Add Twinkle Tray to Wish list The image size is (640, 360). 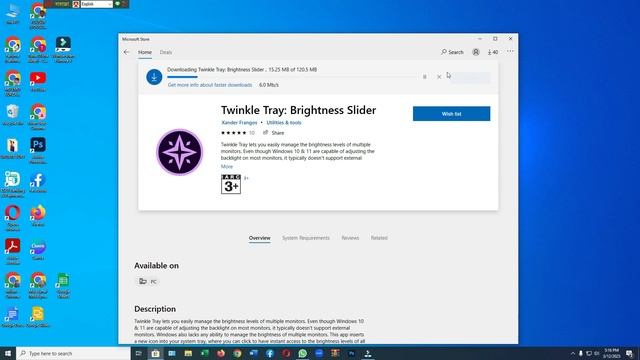click(451, 114)
